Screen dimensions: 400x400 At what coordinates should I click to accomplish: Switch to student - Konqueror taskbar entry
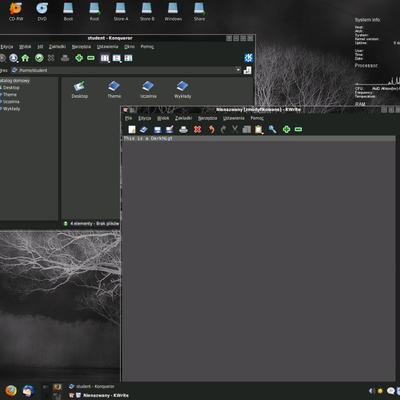tap(92, 386)
